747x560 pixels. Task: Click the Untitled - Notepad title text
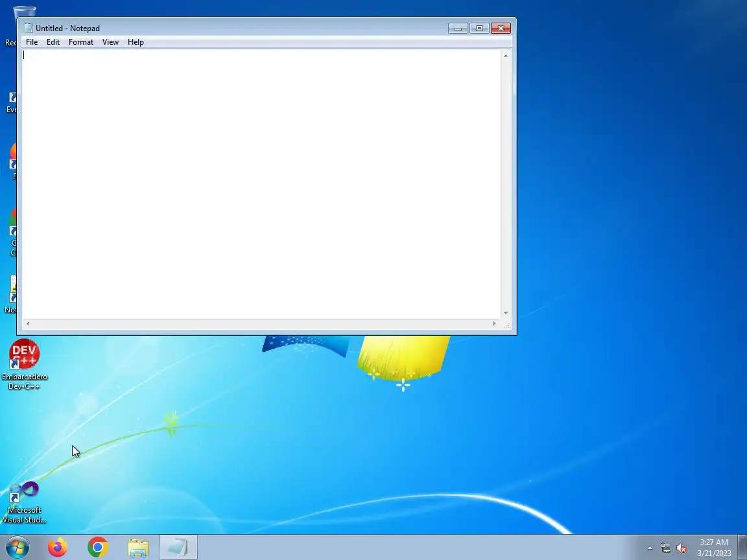67,28
